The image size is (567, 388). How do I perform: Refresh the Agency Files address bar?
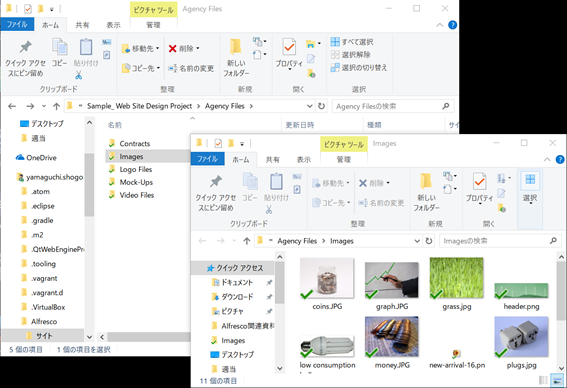321,106
